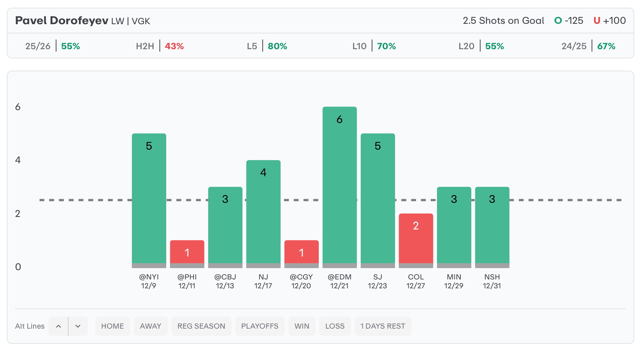
Task: Select the Under +100 odds
Action: (x=610, y=21)
